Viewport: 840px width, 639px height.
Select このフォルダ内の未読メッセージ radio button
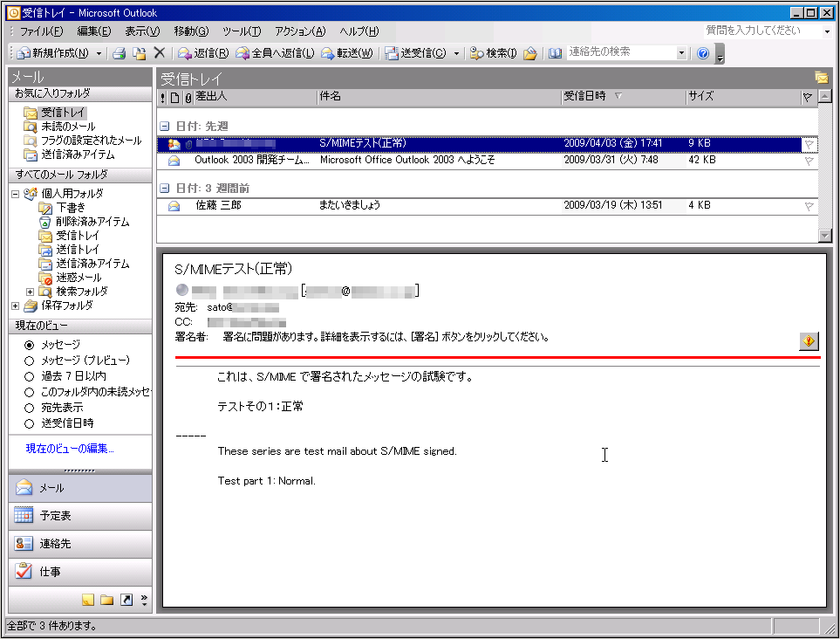point(30,393)
